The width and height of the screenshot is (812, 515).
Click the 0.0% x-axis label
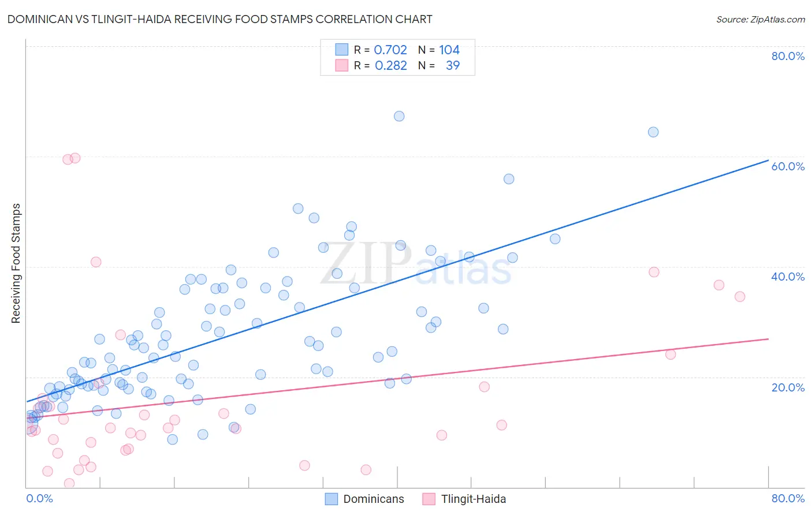tap(39, 498)
